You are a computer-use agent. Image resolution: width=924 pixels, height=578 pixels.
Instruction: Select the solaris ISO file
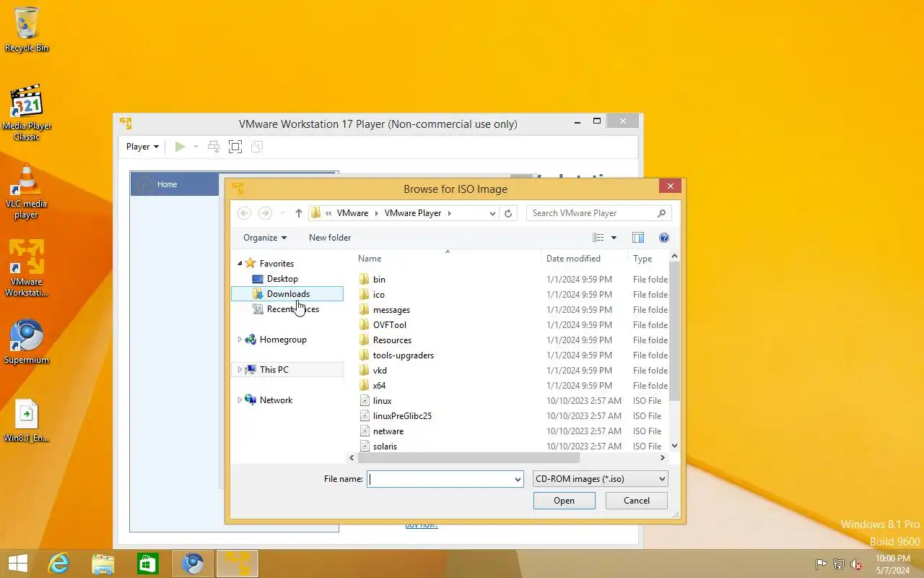tap(385, 447)
